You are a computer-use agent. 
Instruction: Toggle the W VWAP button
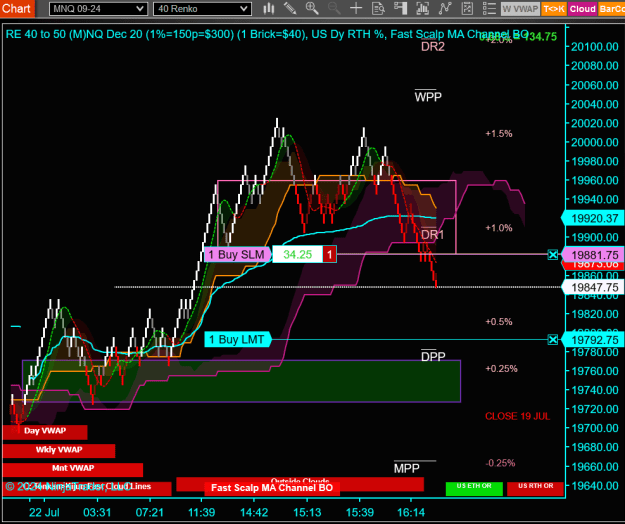pos(520,9)
